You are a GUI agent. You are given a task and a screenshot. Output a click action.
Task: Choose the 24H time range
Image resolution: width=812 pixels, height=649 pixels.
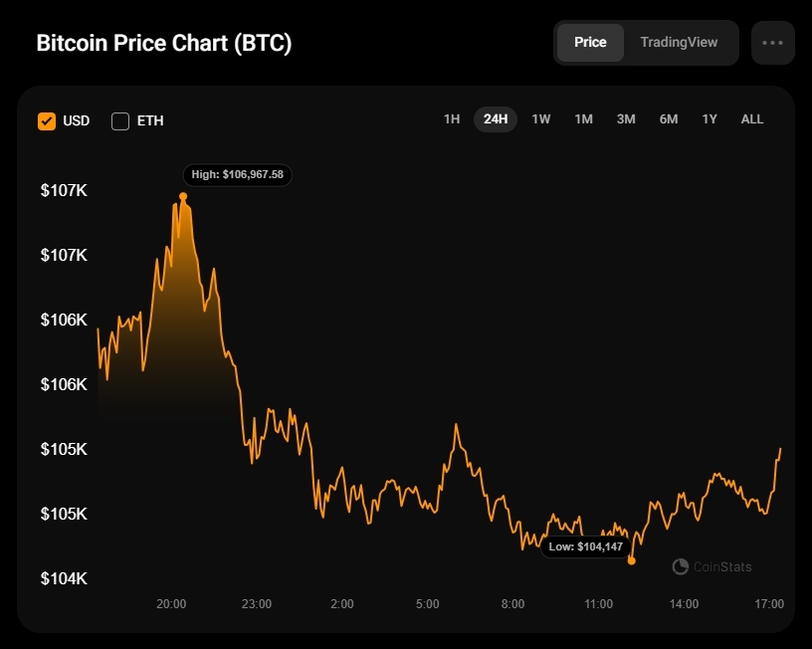tap(496, 119)
